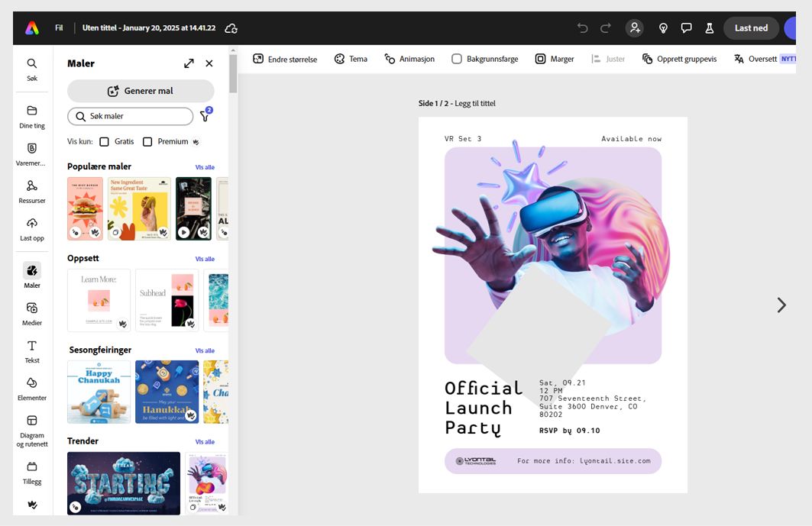Open the comments icon in top bar
The height and width of the screenshot is (526, 812).
click(x=686, y=27)
